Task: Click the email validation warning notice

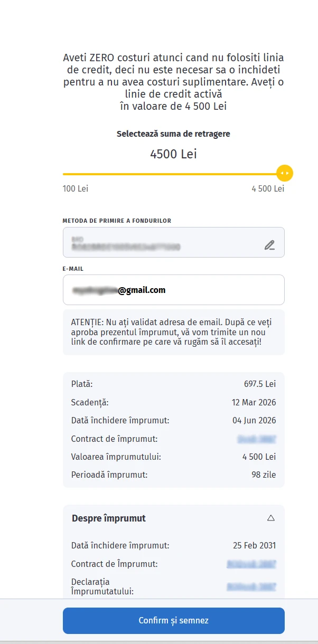Action: coord(173,332)
